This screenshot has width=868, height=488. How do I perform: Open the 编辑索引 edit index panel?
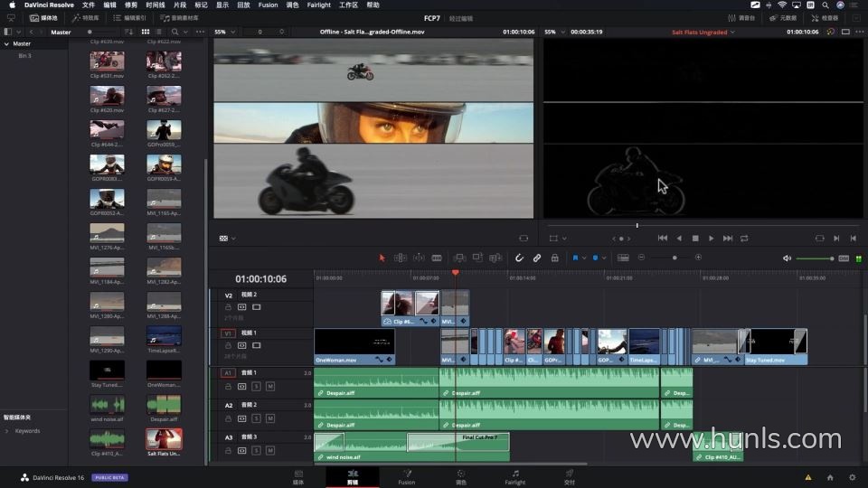tap(133, 17)
